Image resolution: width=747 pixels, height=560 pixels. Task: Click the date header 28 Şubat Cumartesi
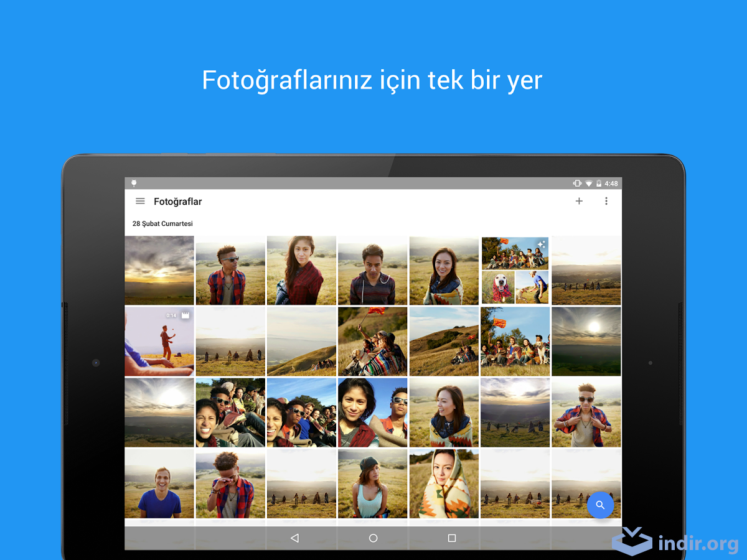click(162, 223)
